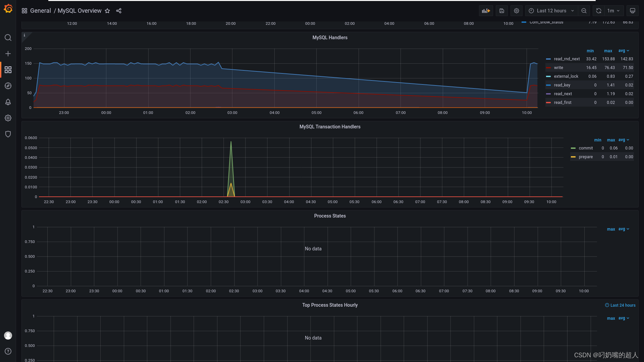This screenshot has width=644, height=362.
Task: Open the dashboard search icon in sidebar
Action: 8,38
